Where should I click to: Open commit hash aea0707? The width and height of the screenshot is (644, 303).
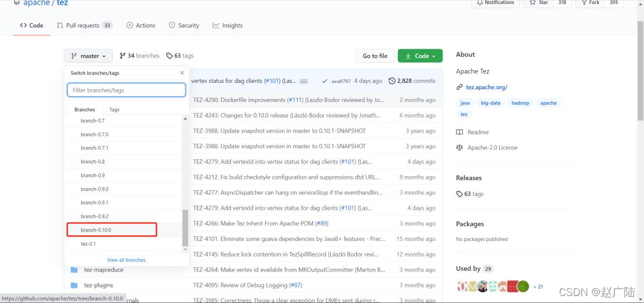[x=341, y=81]
